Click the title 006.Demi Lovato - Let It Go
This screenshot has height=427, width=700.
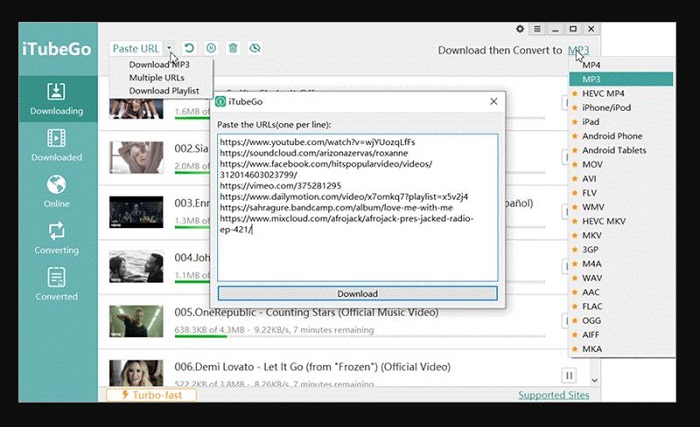pyautogui.click(x=312, y=367)
